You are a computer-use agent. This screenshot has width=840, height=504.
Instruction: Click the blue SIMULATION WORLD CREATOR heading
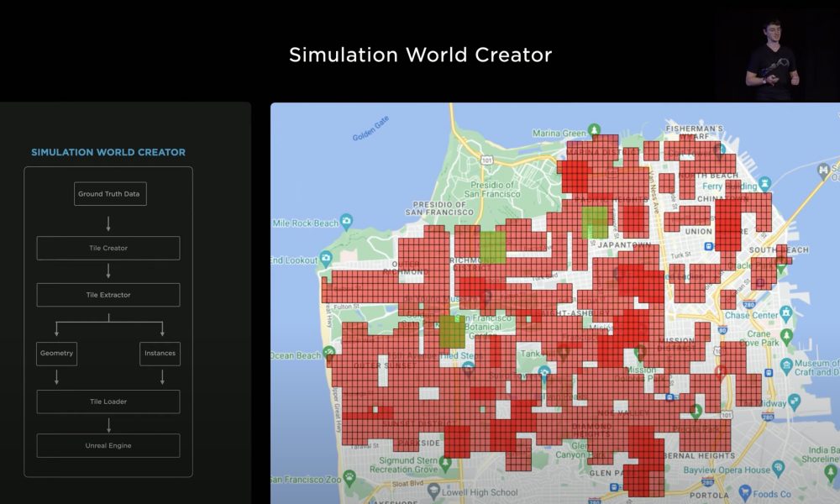click(x=108, y=152)
